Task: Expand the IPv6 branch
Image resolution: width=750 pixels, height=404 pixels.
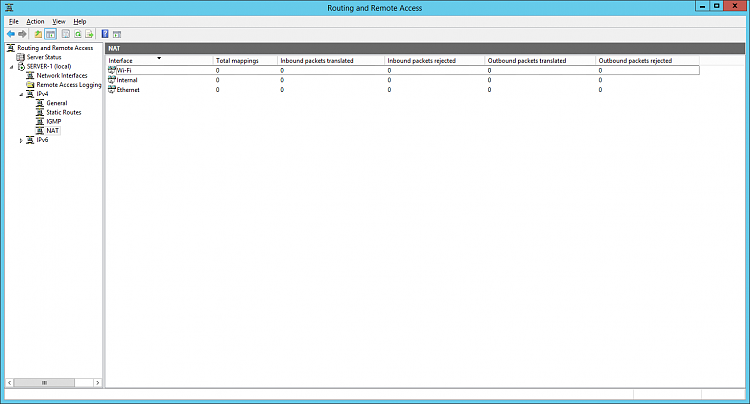Action: pyautogui.click(x=21, y=141)
